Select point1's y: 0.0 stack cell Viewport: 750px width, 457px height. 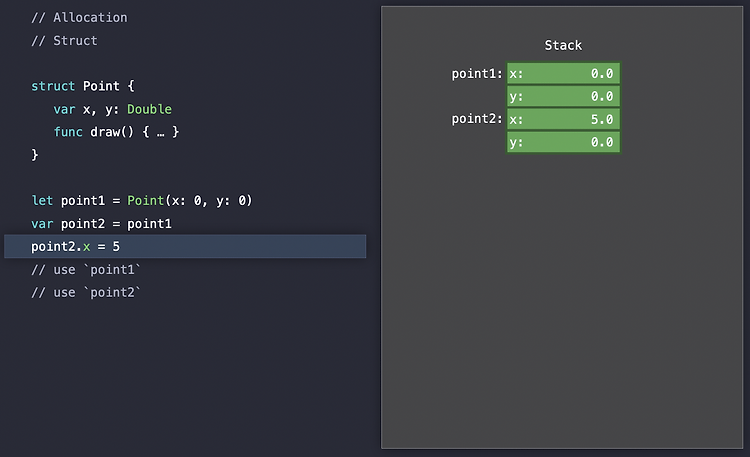click(x=563, y=96)
